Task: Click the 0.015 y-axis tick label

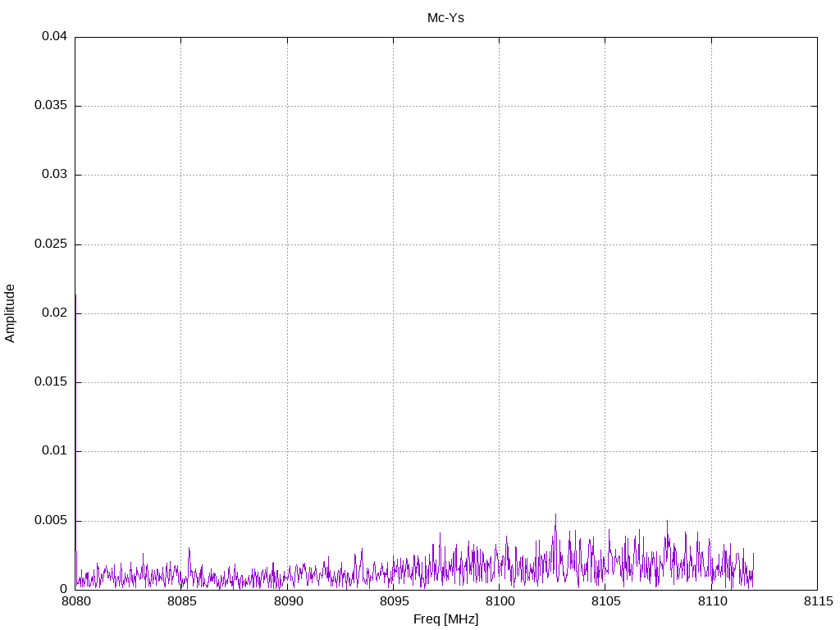Action: [51, 382]
